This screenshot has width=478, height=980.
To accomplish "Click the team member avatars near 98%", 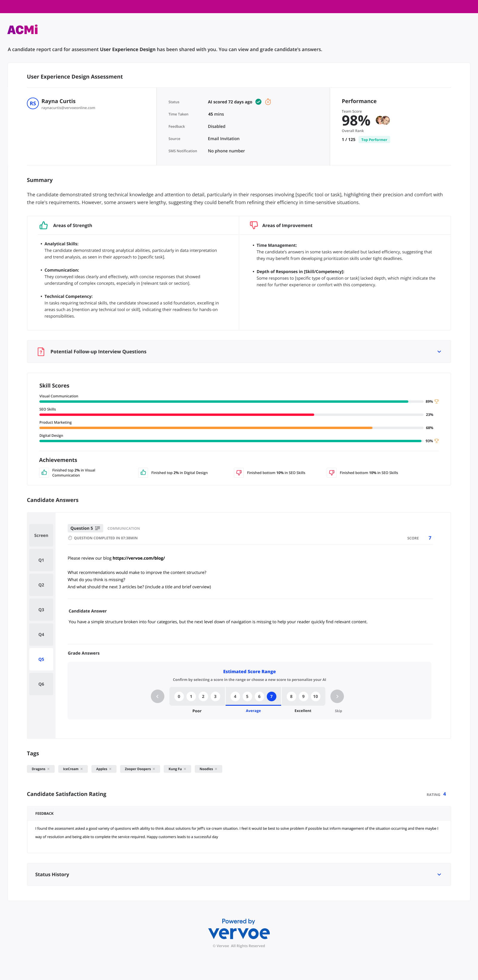I will point(383,120).
